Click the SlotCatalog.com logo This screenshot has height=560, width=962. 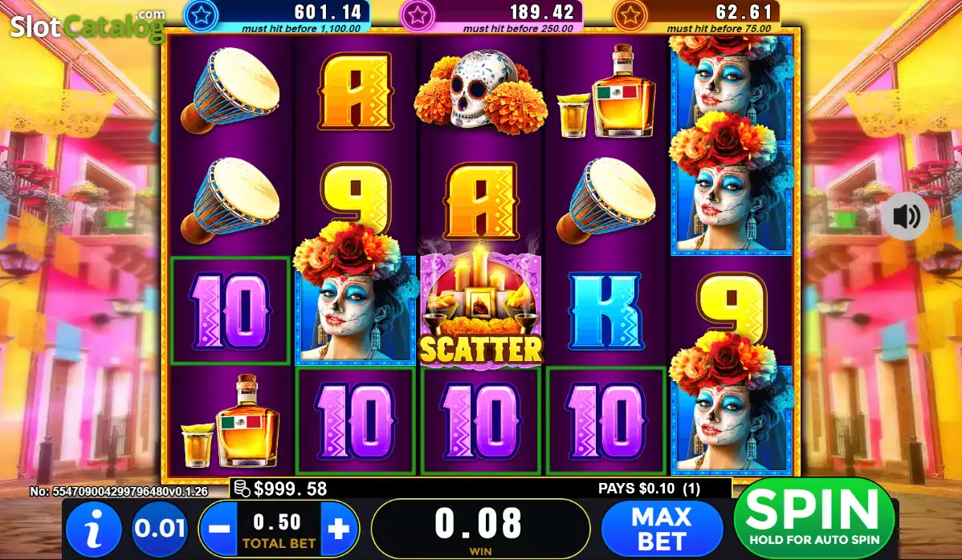(88, 25)
